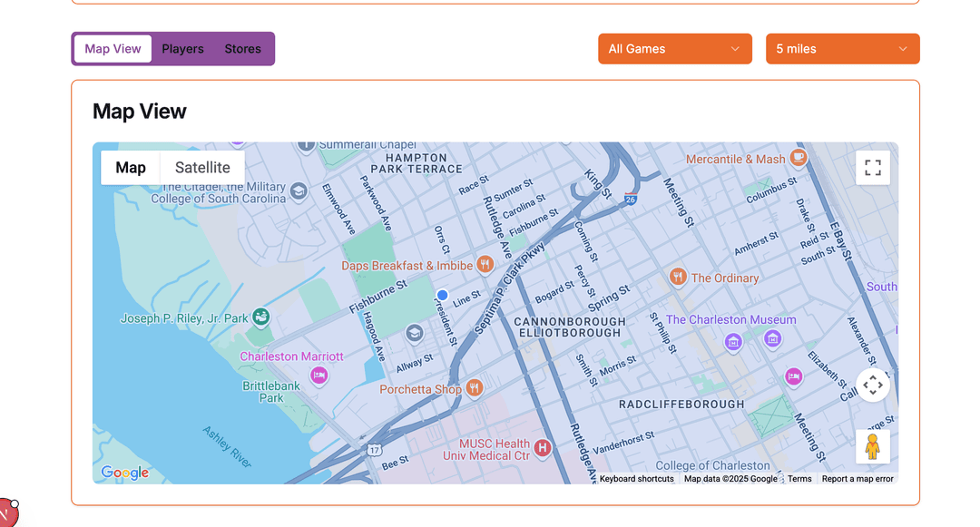Viewport: 980px width, 527px height.
Task: Select the Map layer type
Action: coord(131,167)
